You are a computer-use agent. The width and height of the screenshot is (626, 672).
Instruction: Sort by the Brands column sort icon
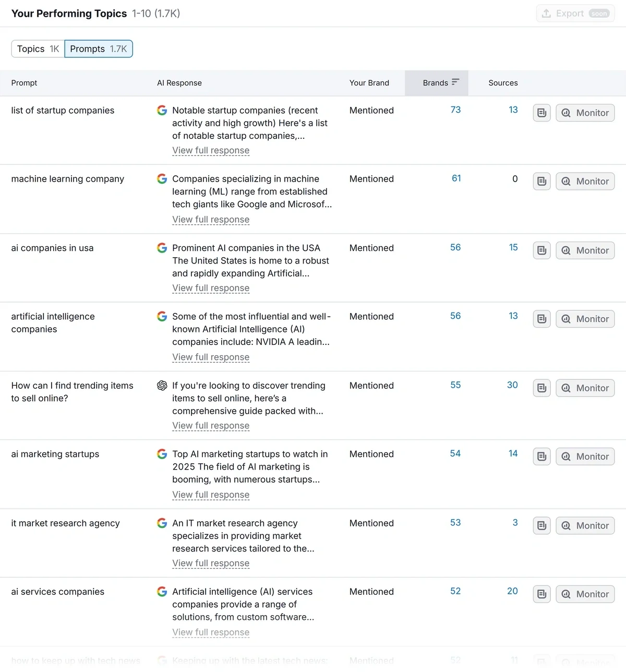pos(455,82)
